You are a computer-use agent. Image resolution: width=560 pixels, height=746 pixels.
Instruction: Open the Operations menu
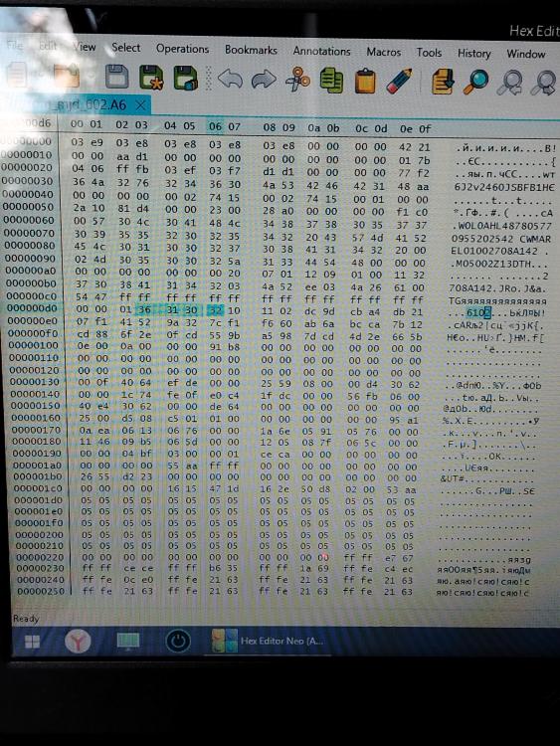(x=182, y=49)
